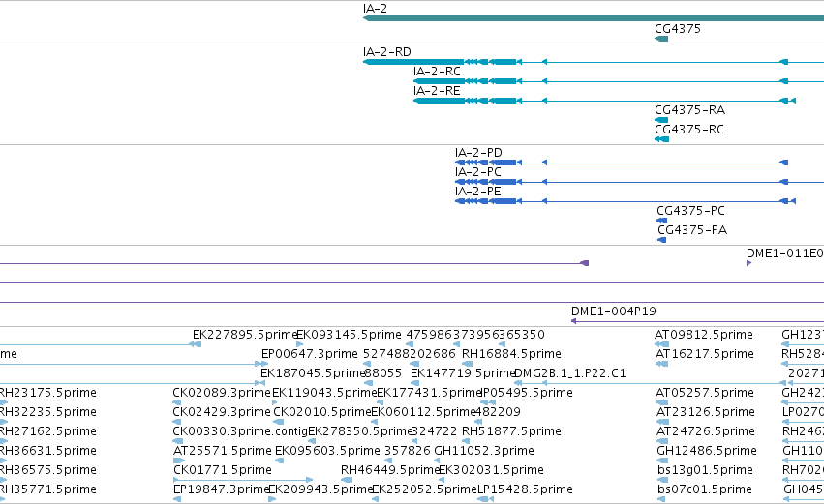Select the CG4375-RC transcript label

tap(689, 130)
